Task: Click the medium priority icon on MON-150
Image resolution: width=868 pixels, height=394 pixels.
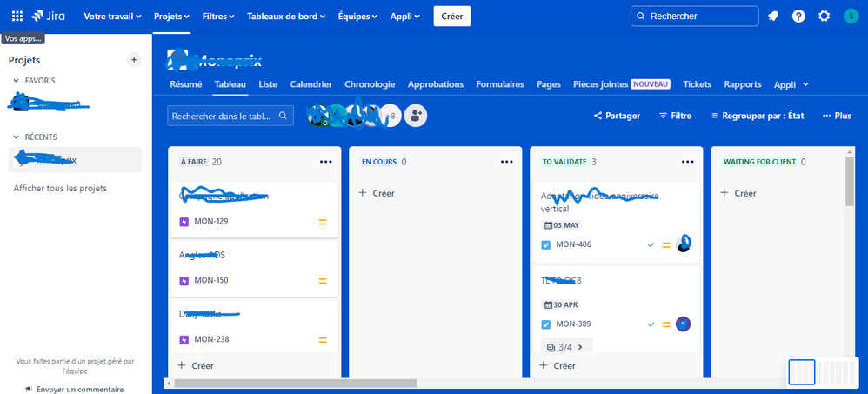Action: [x=323, y=281]
